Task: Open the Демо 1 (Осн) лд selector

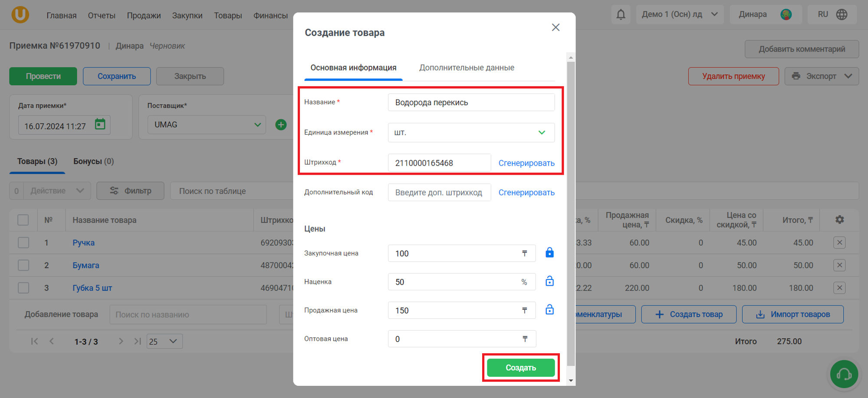Action: point(680,14)
